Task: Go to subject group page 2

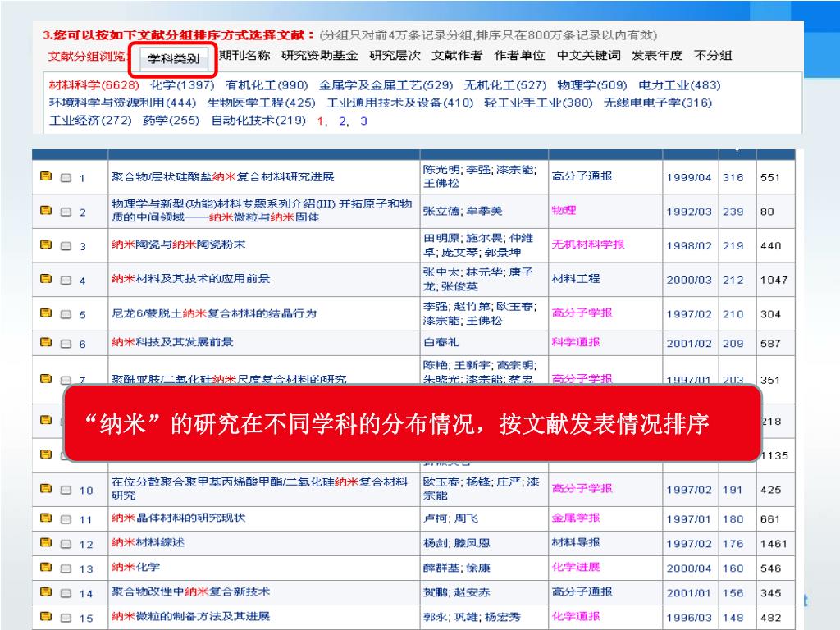Action: click(342, 121)
